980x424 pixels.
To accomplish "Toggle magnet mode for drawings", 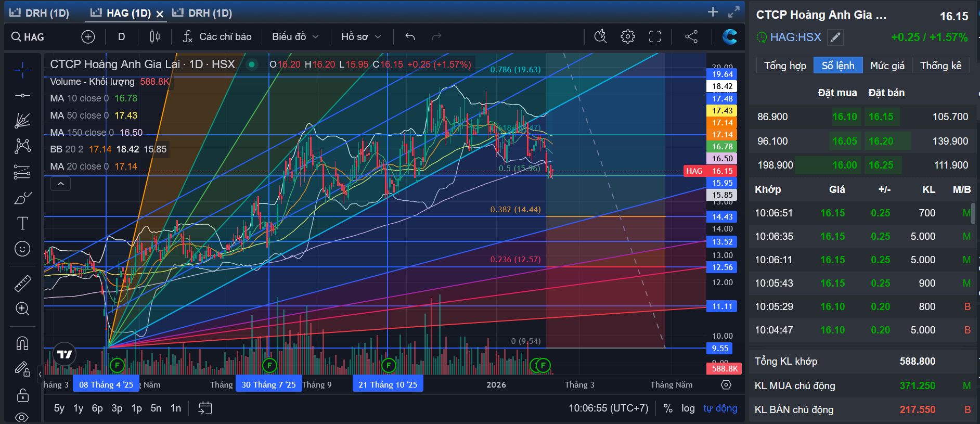I will (22, 343).
